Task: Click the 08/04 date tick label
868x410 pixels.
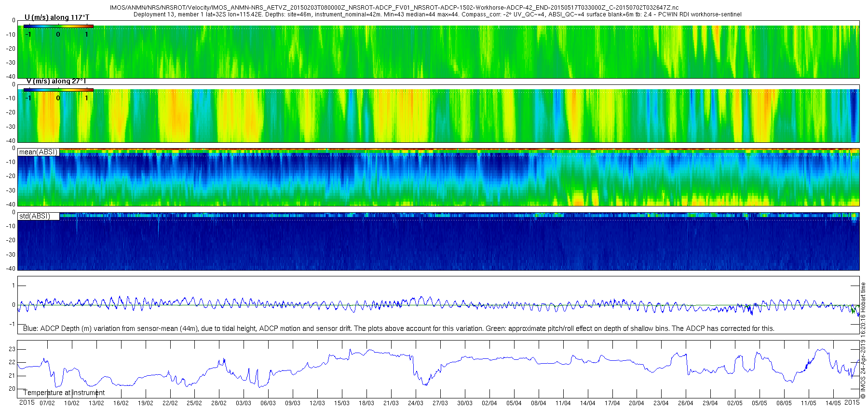Action: pos(539,403)
